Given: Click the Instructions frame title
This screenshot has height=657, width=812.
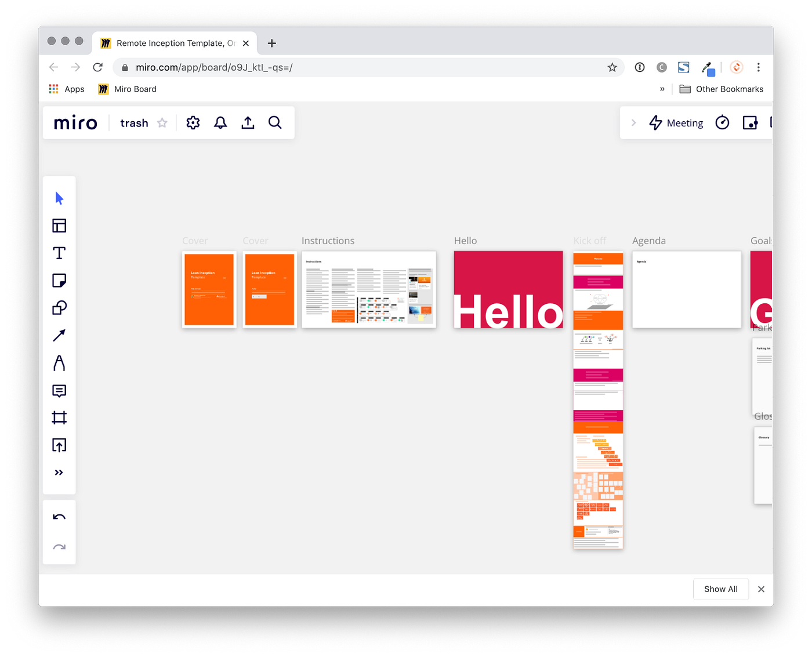Looking at the screenshot, I should 328,241.
